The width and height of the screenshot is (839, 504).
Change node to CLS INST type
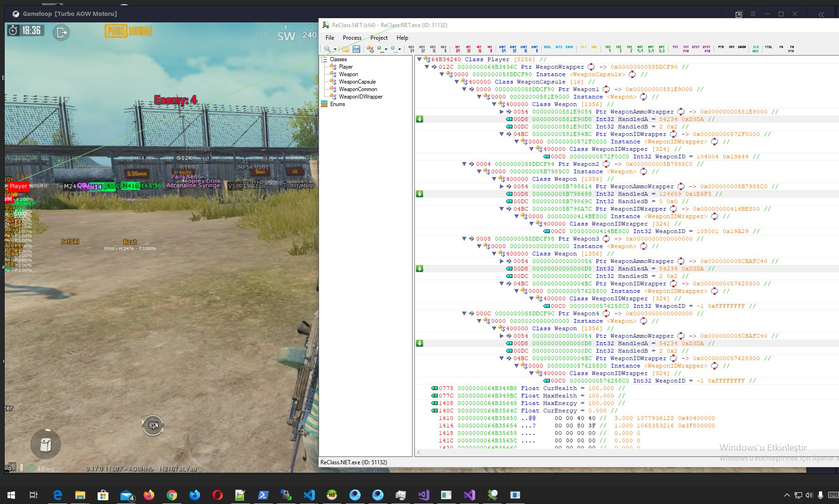pos(756,49)
